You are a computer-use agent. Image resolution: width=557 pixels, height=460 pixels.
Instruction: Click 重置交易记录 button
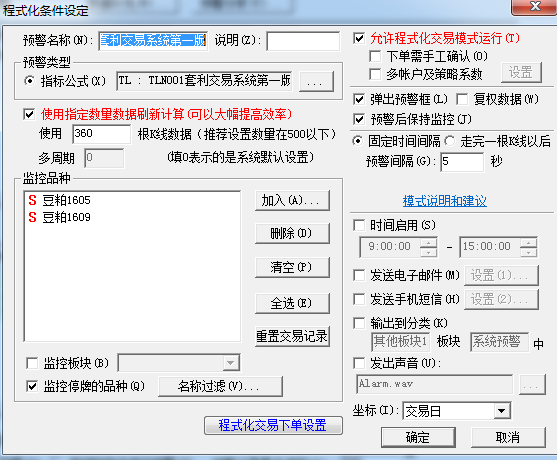click(x=292, y=336)
